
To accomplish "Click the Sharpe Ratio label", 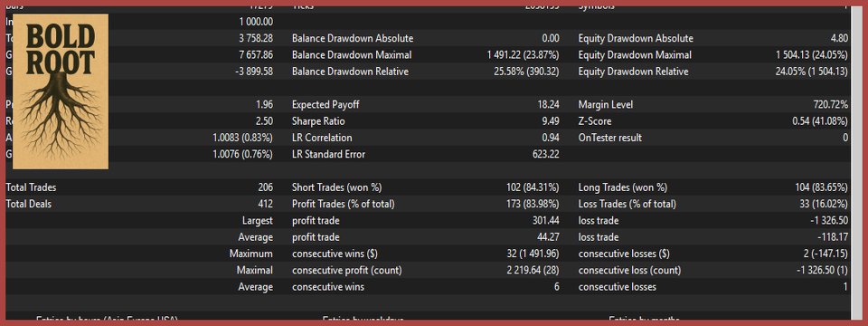I will pyautogui.click(x=319, y=121).
